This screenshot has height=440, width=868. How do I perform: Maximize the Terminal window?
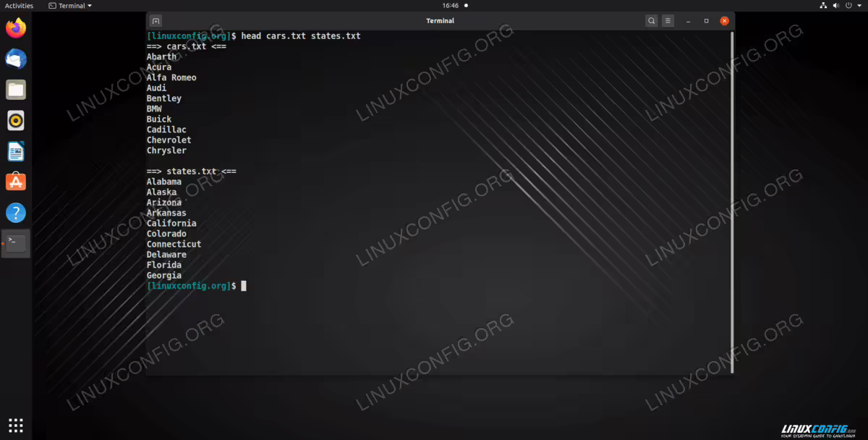click(707, 21)
